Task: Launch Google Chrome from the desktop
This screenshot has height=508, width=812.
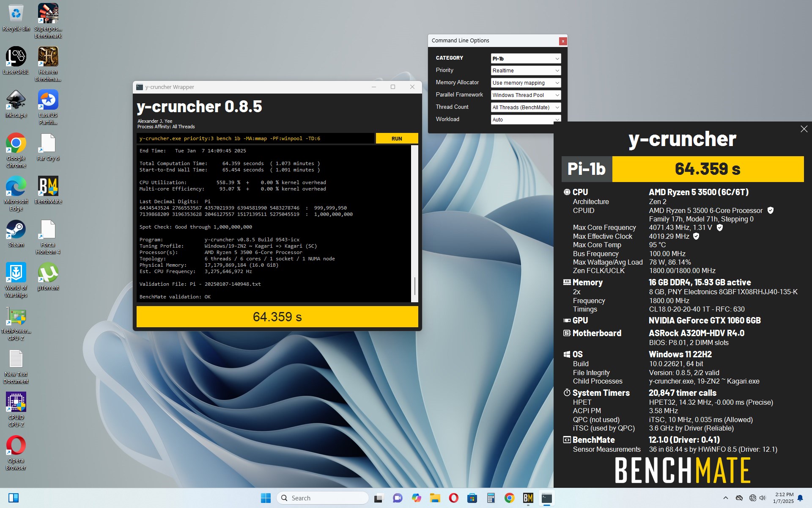Action: point(16,151)
